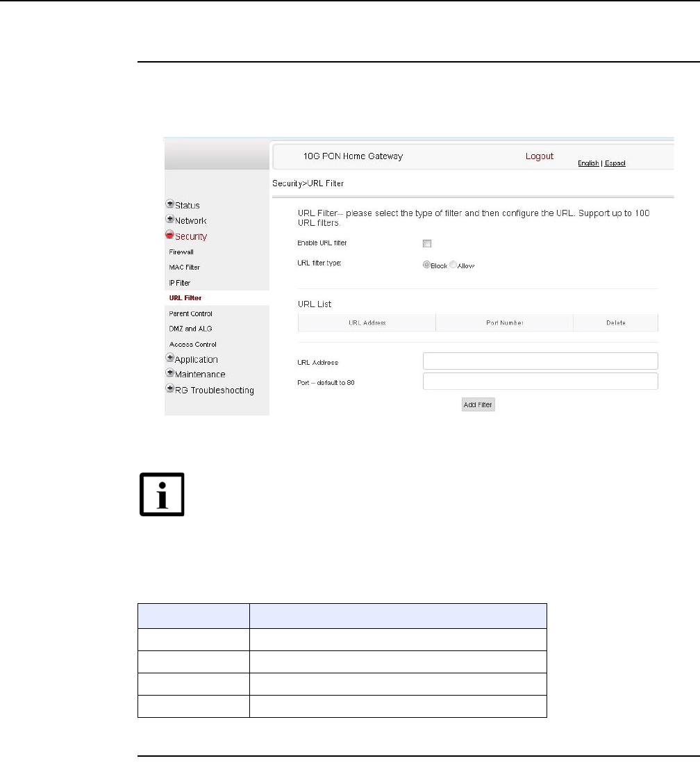Click the URL List heading
Viewport: 700px width, 763px height.
click(315, 304)
